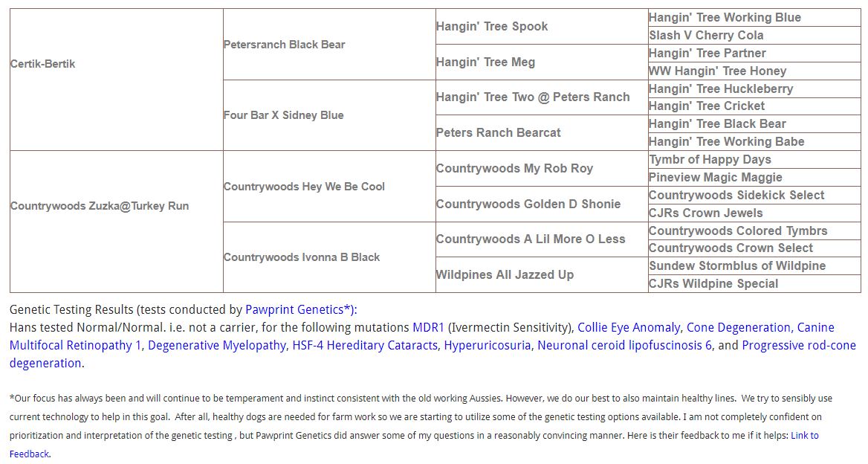Viewport: 868px width, 464px height.
Task: Select the Wildpines All Jazzed Up cell
Action: [x=505, y=275]
